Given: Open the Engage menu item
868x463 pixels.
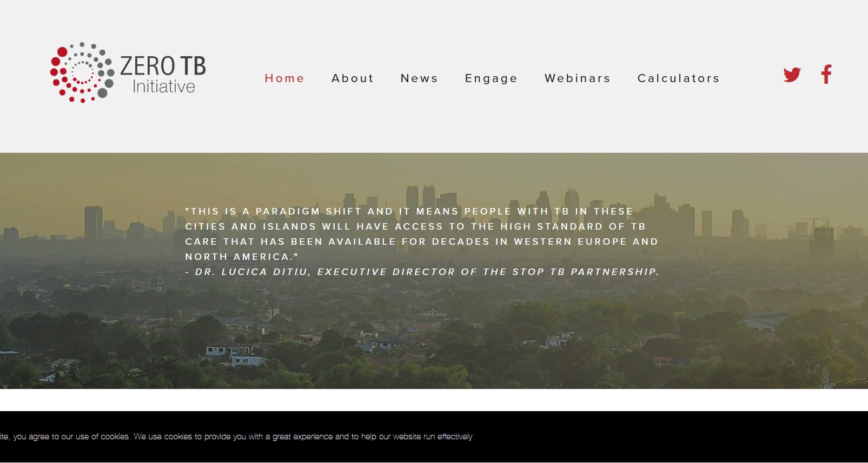Looking at the screenshot, I should click(491, 79).
